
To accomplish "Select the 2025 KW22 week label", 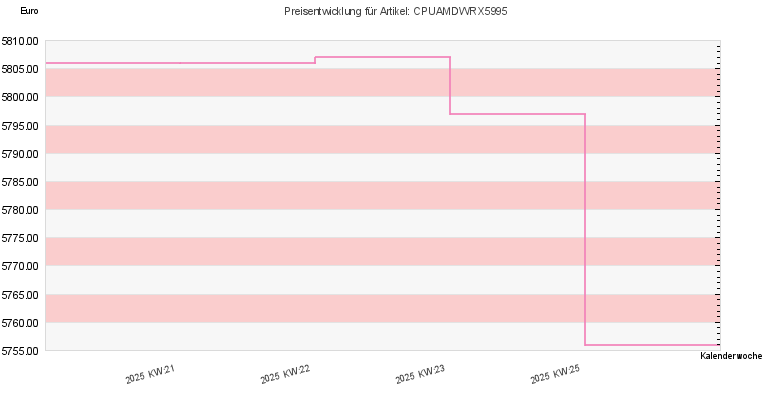I will [285, 374].
